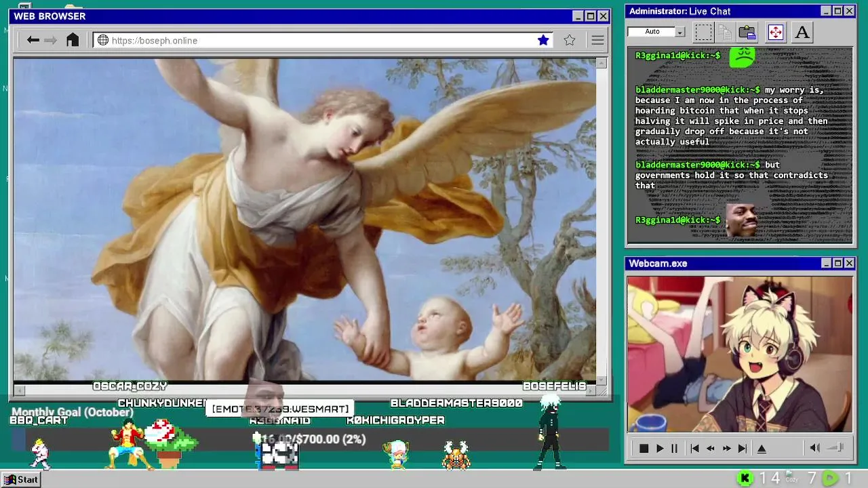Click the tall black-suited character sprite

click(x=551, y=432)
